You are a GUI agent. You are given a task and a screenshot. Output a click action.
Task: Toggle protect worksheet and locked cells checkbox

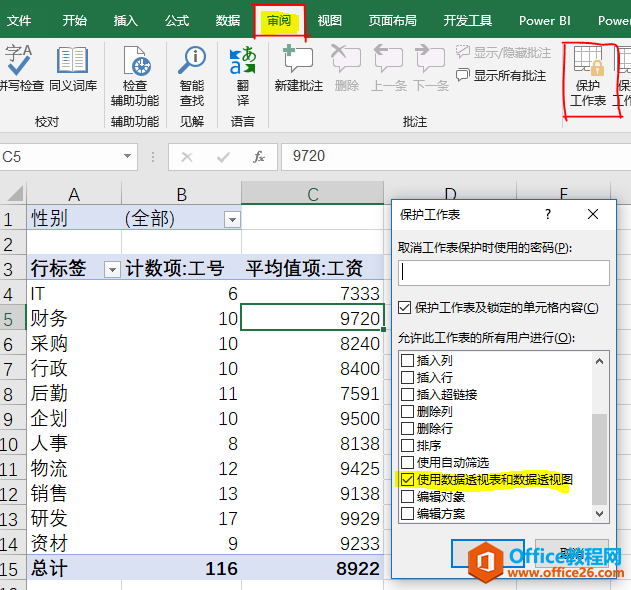point(404,308)
